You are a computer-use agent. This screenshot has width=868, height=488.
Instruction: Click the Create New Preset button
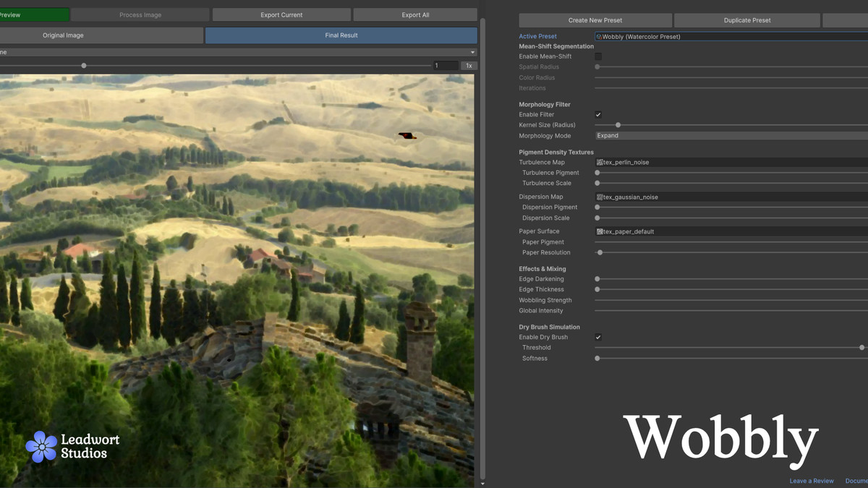595,20
